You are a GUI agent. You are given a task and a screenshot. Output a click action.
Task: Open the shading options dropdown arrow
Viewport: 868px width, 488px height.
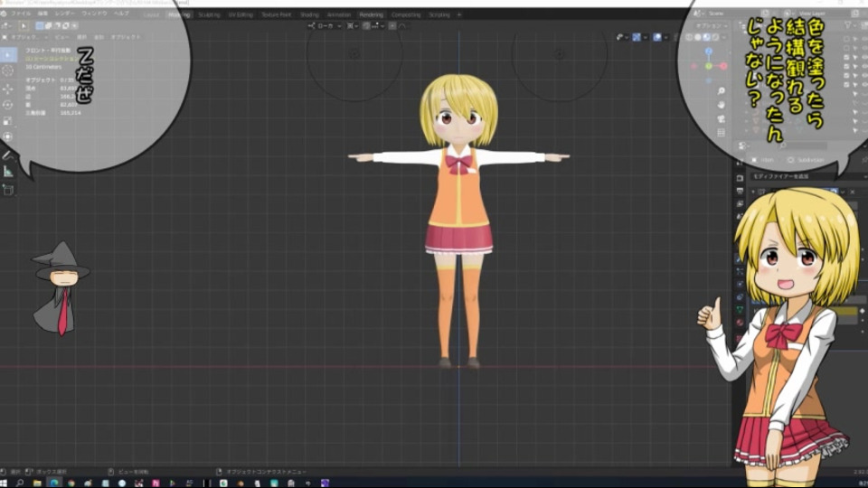click(x=724, y=37)
